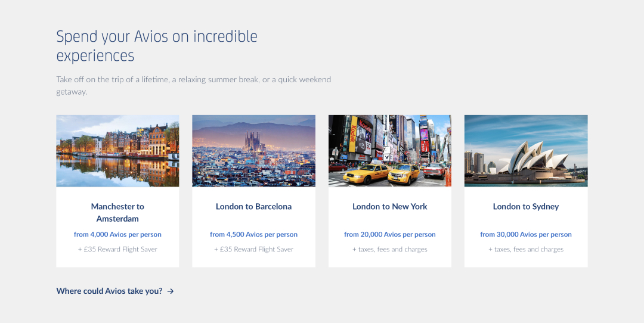Click taxes, fees and charges under New York
Screen dimensions: 644x323
389,250
